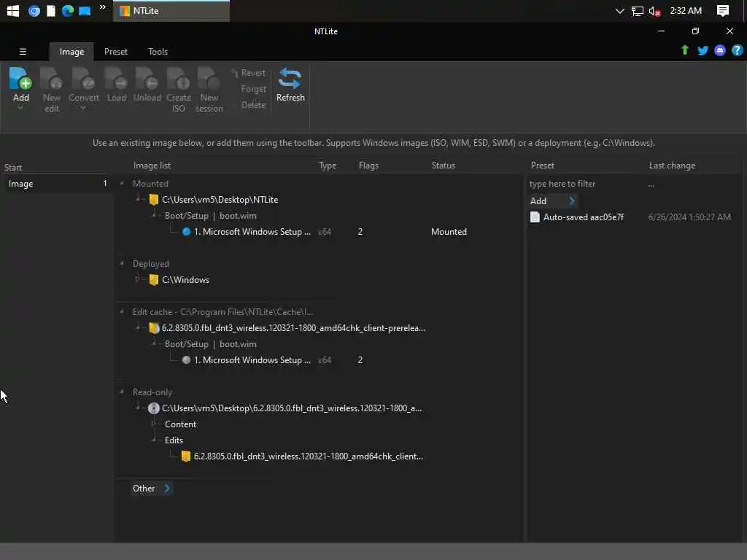Viewport: 747px width, 560px height.
Task: Open the notification center icon
Action: [723, 10]
